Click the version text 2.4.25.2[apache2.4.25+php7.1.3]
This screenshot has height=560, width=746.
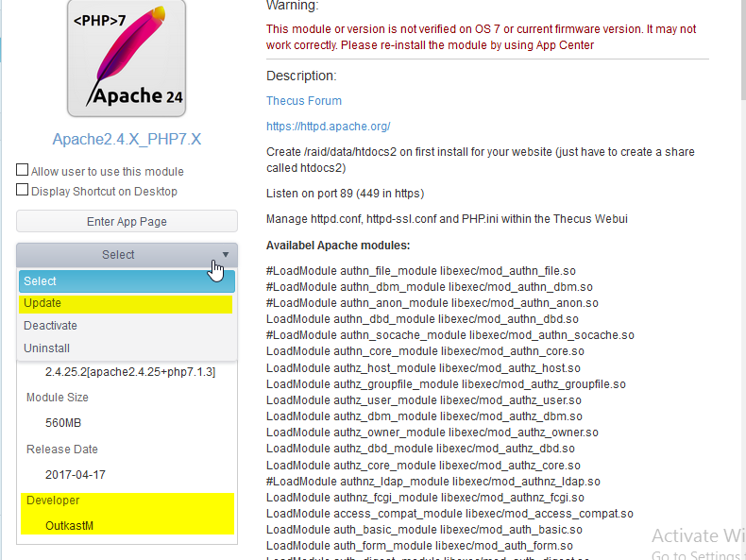[x=130, y=371]
